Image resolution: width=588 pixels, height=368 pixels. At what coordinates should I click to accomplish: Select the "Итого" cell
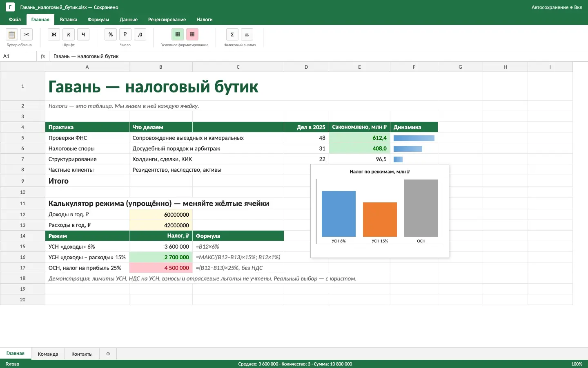pyautogui.click(x=87, y=181)
